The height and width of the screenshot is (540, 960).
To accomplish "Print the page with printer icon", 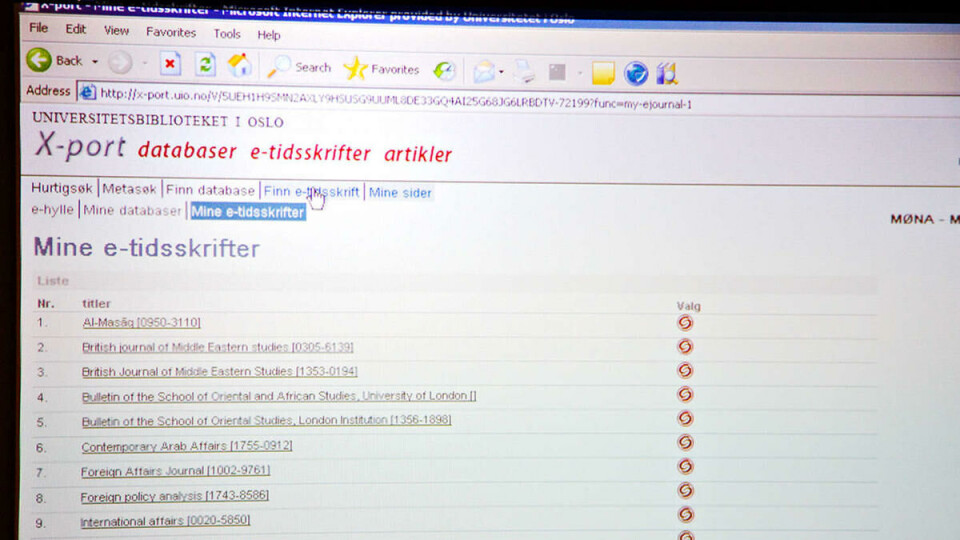I will (524, 72).
